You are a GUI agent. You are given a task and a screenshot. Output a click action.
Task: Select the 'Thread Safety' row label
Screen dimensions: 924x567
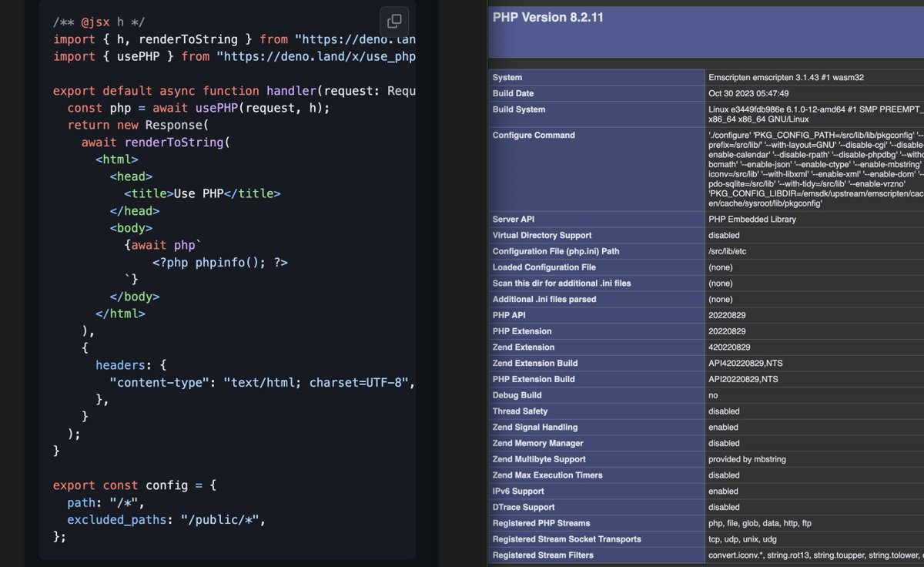coord(521,411)
